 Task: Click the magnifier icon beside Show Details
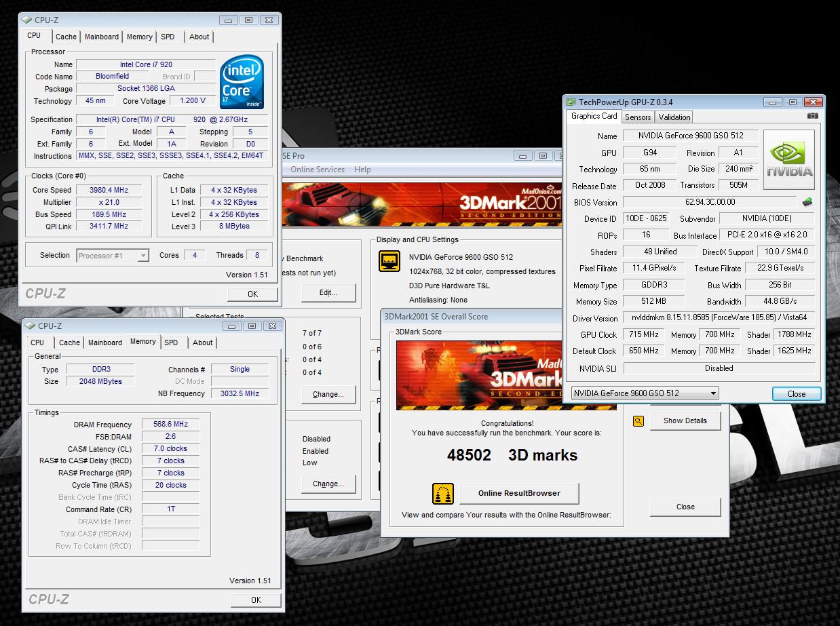click(638, 421)
